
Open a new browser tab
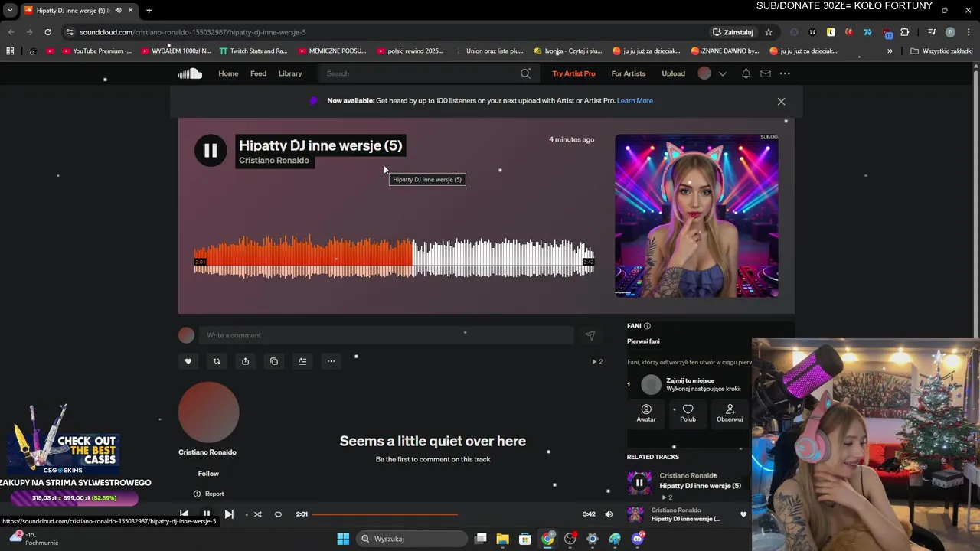tap(149, 11)
